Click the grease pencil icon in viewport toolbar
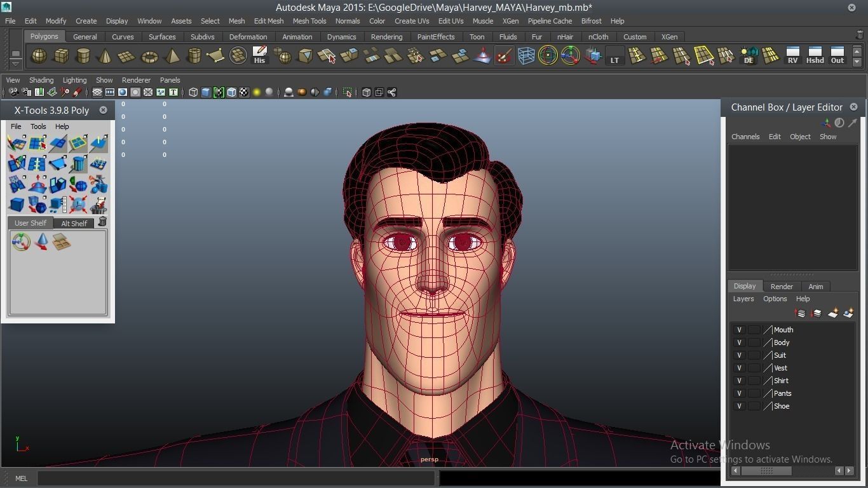 pyautogui.click(x=78, y=92)
